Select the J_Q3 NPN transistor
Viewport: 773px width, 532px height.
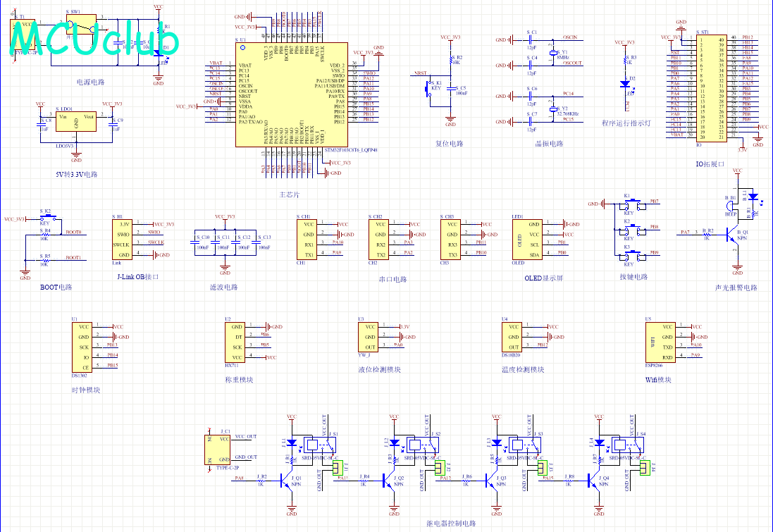(x=492, y=481)
